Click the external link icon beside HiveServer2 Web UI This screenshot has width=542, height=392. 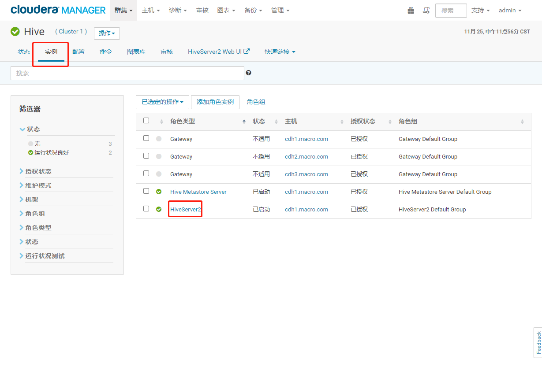247,51
